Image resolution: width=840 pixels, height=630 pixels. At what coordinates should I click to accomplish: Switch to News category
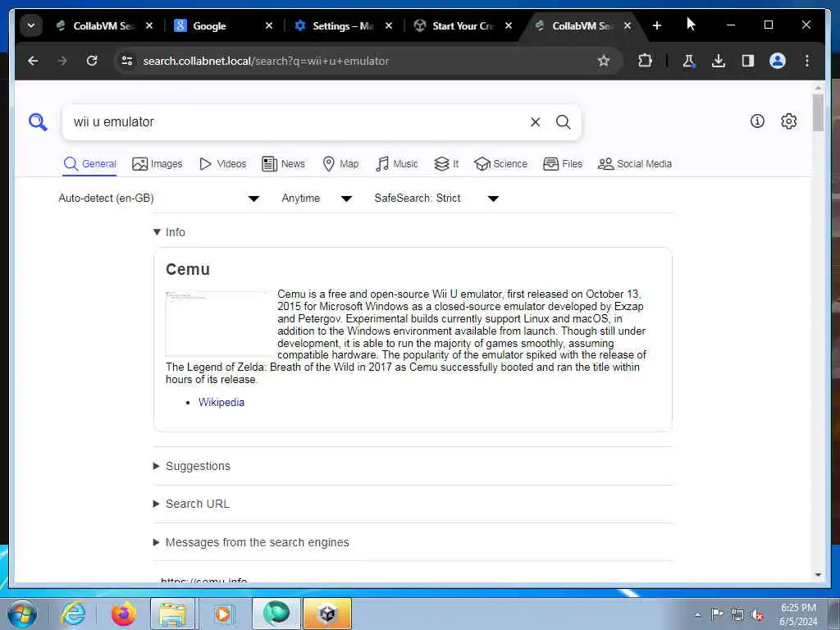(x=283, y=164)
